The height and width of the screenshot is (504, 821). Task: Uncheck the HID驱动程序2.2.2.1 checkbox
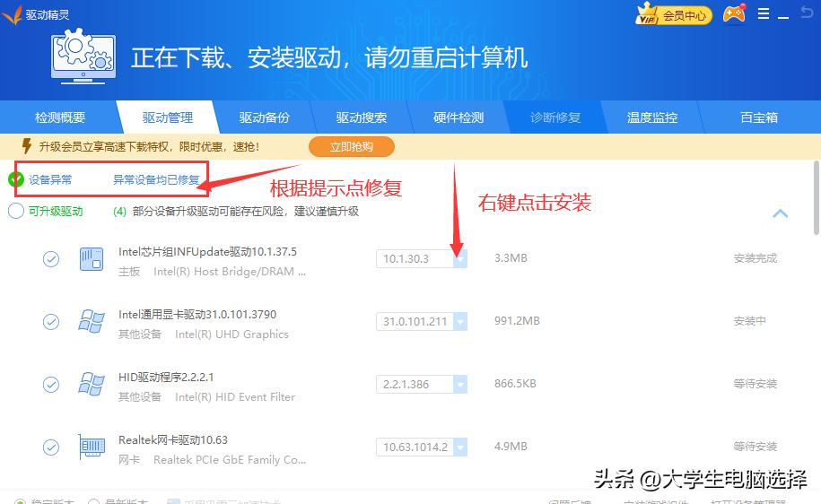tap(51, 384)
